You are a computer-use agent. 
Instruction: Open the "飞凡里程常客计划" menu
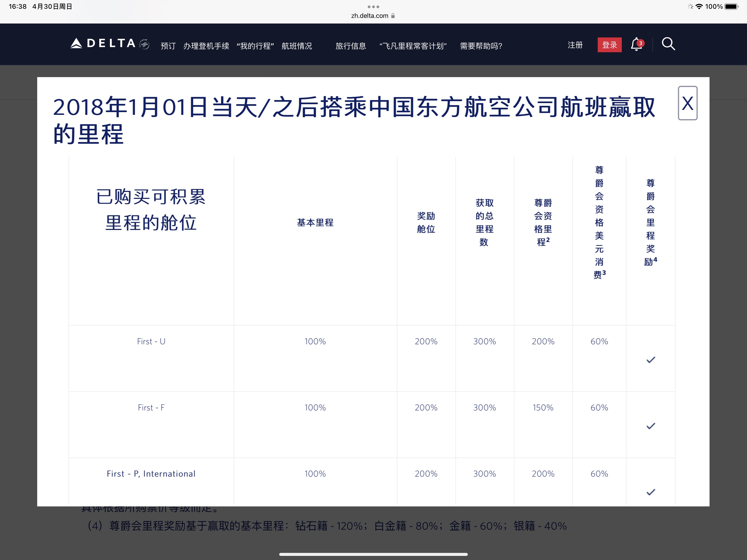coord(413,46)
